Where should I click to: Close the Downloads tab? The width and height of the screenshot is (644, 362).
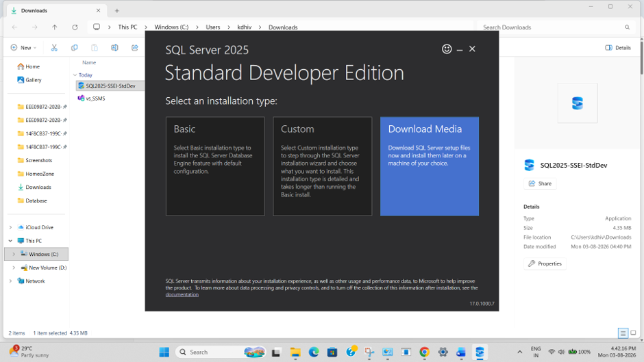98,11
